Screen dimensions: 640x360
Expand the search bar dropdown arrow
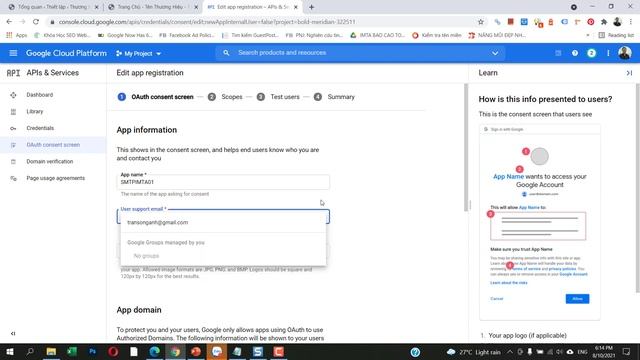tap(495, 53)
